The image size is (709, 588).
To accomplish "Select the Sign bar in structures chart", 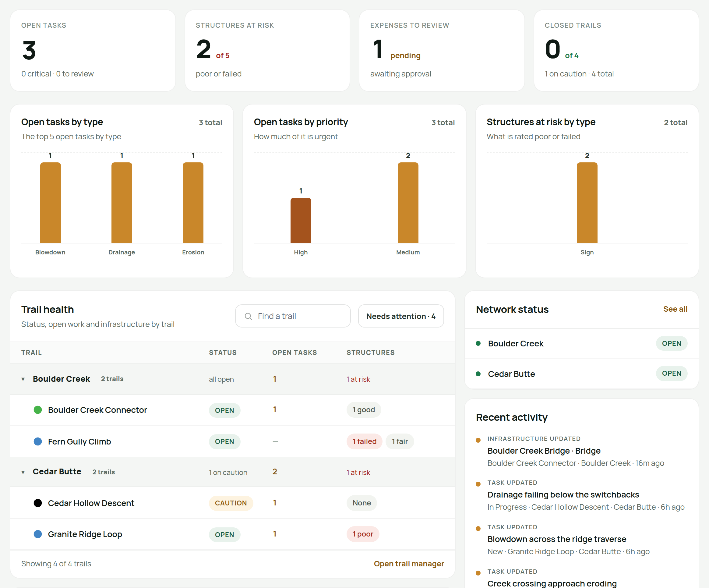I will pos(587,203).
